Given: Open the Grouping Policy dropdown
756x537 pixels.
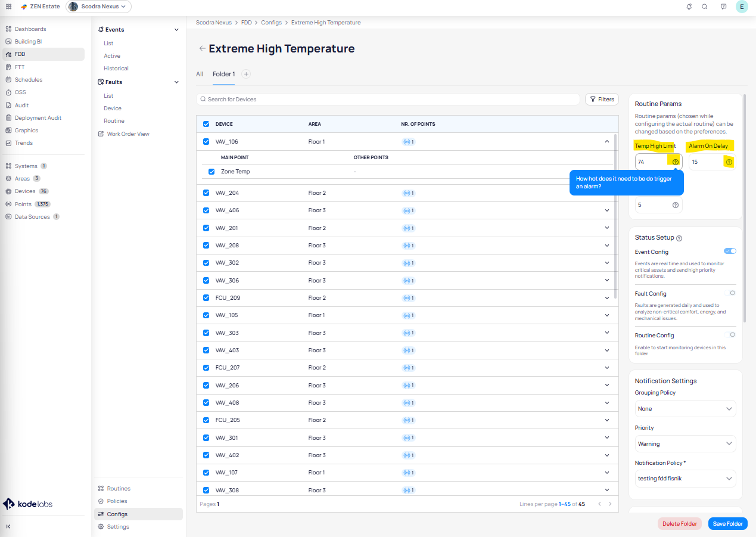Looking at the screenshot, I should click(x=685, y=409).
